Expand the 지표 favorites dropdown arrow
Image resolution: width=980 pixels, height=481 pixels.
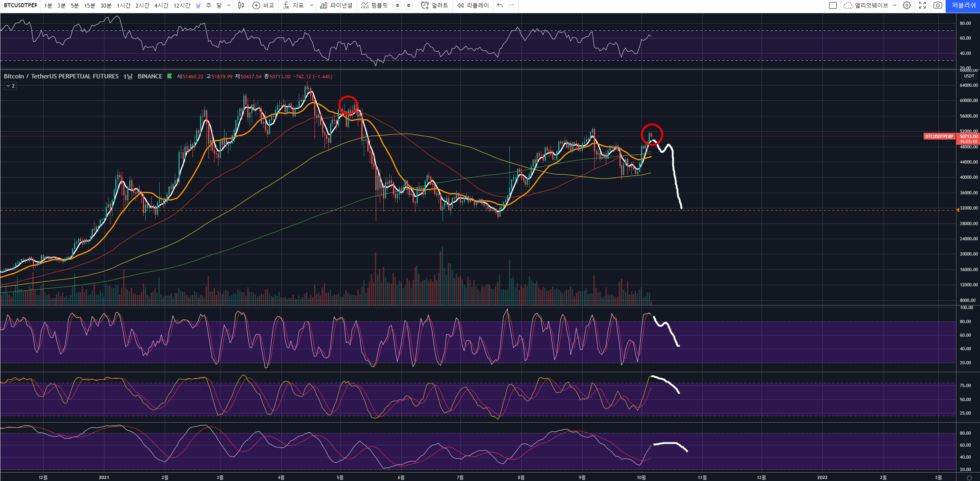pyautogui.click(x=312, y=5)
